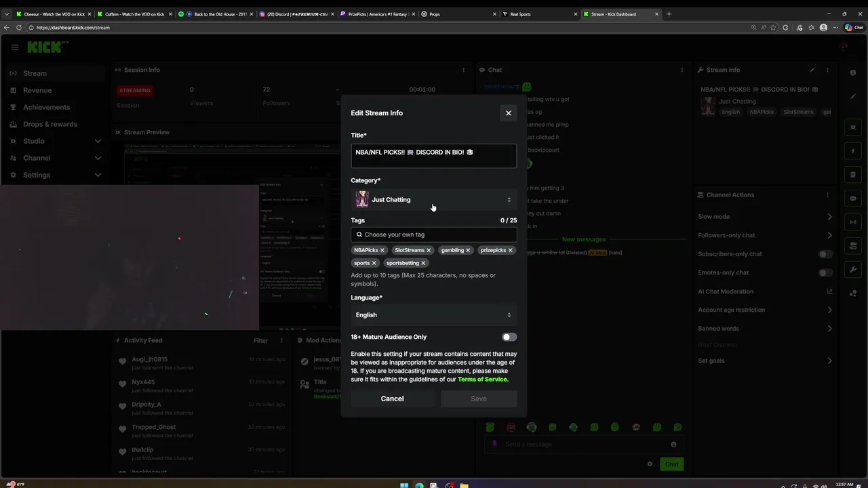Click info icon in right toolbar
Viewport: 868px width, 488px height.
click(853, 73)
